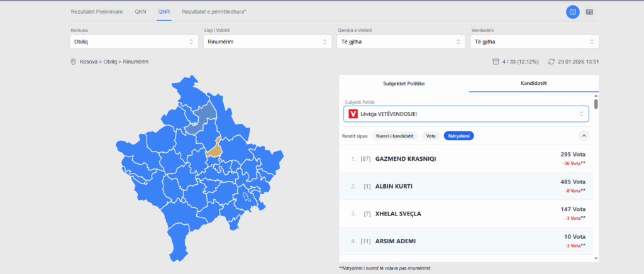Select candidate Gazmend Krasniqi row
This screenshot has height=274, width=644.
465,159
